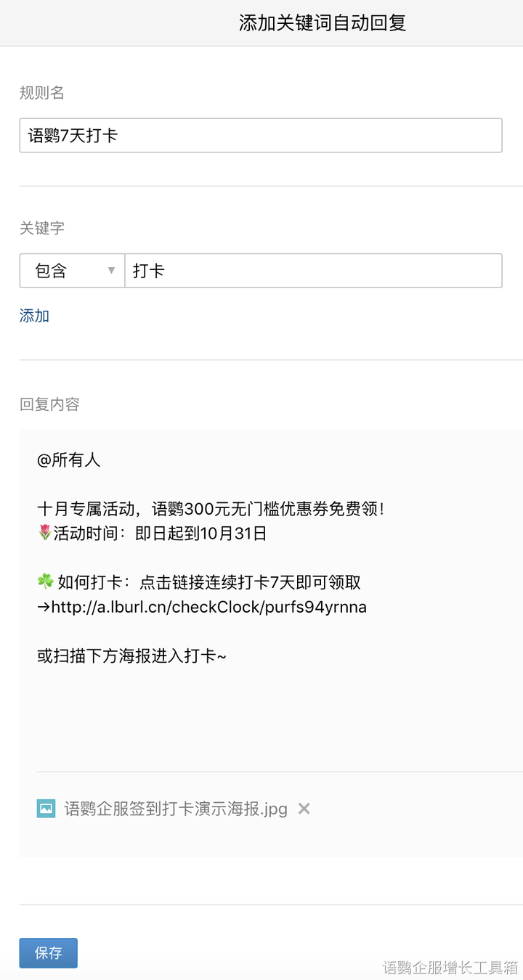
Task: Click the clover emoji before 如何打卡
Action: (x=45, y=582)
